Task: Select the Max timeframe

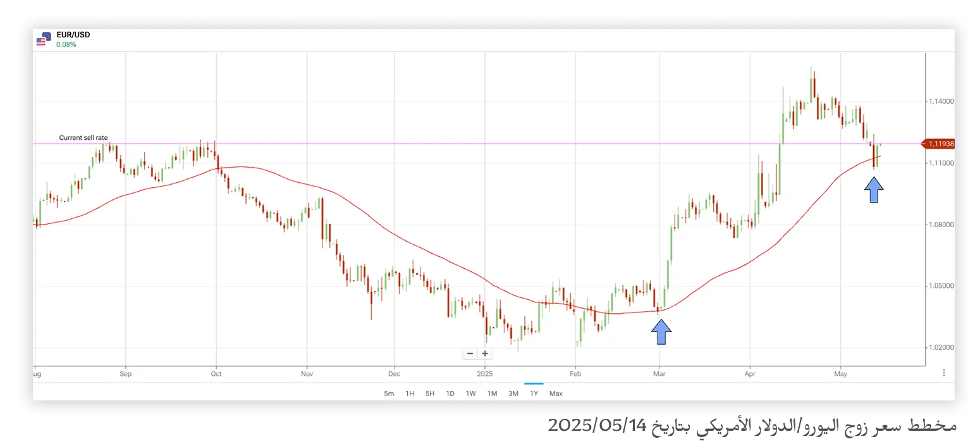Action: (556, 393)
